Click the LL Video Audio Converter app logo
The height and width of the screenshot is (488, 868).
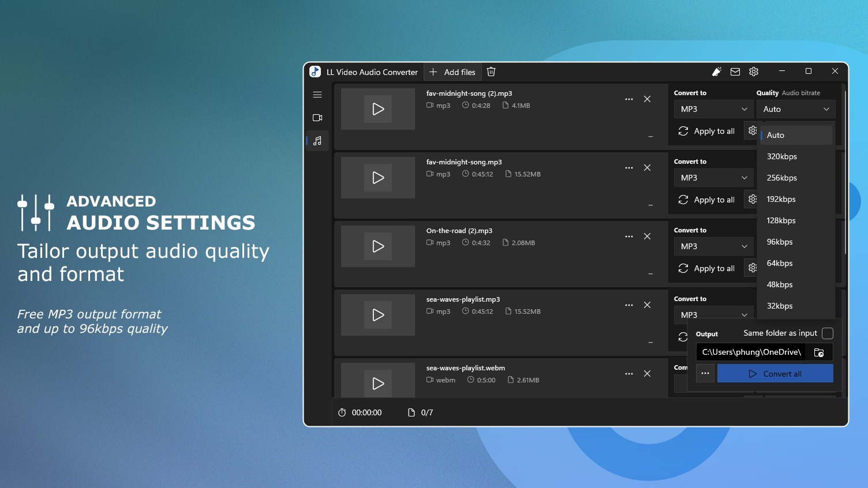(x=315, y=72)
